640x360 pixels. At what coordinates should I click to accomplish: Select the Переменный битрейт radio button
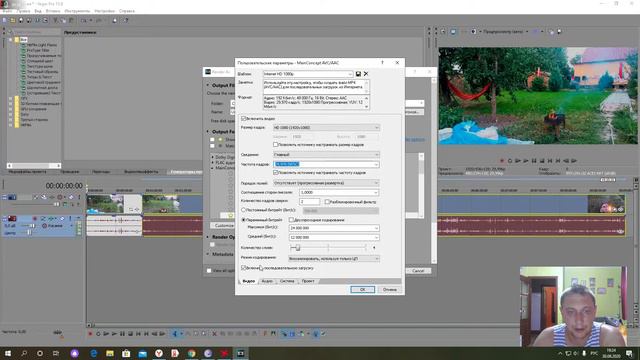244,220
